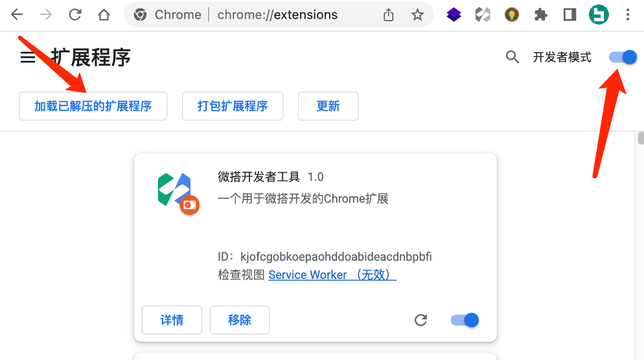Screen dimensions: 644x360
Task: Click the extension ID kjofcgobkoepaohddoabideacdnbpbfi text
Action: click(x=336, y=256)
